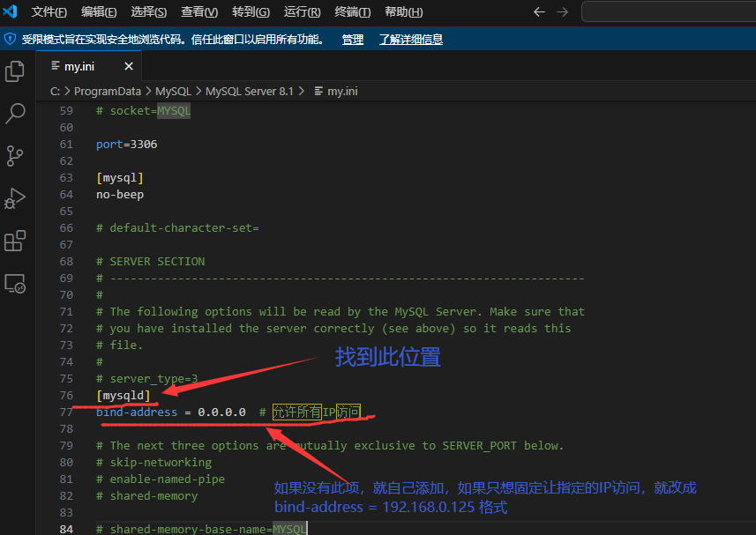
Task: Open the Extensions view icon
Action: (14, 241)
